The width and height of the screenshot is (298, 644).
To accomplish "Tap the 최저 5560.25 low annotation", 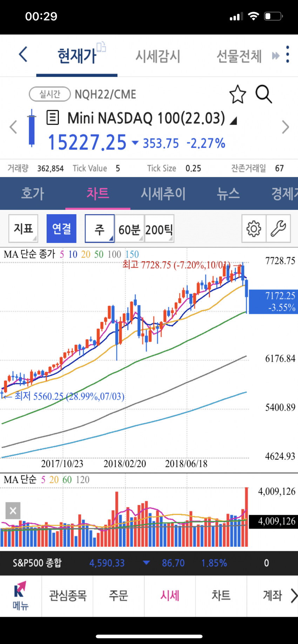I will click(x=69, y=396).
